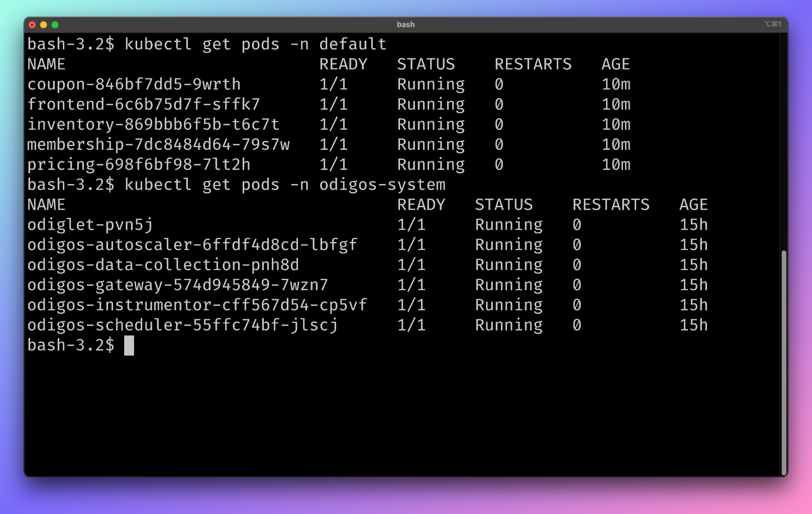The image size is (812, 514).
Task: Click the AGE header in the odigos-system table
Action: point(694,205)
